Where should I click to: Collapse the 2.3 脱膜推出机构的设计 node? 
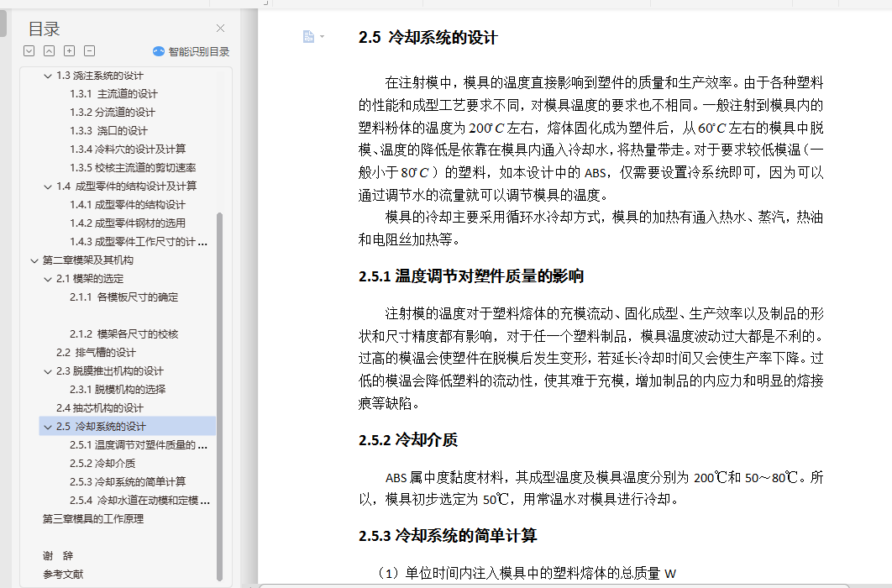(49, 371)
